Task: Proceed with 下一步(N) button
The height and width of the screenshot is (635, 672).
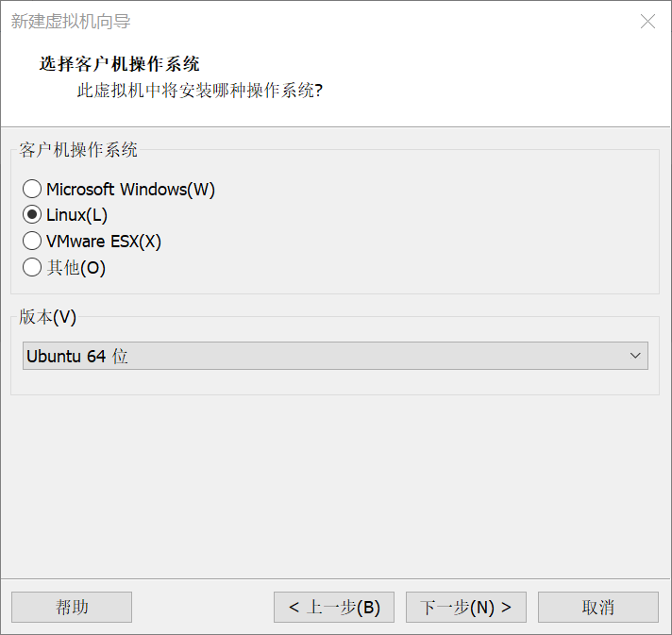Action: [466, 607]
